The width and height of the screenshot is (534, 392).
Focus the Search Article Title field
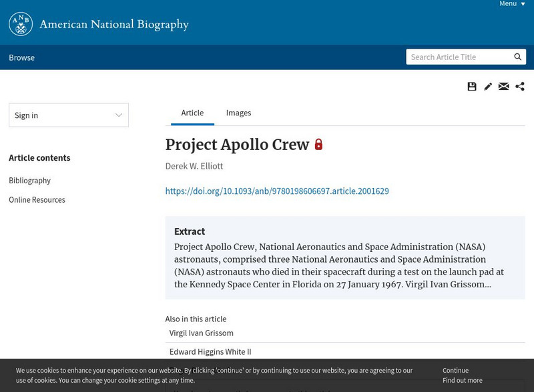tap(458, 57)
